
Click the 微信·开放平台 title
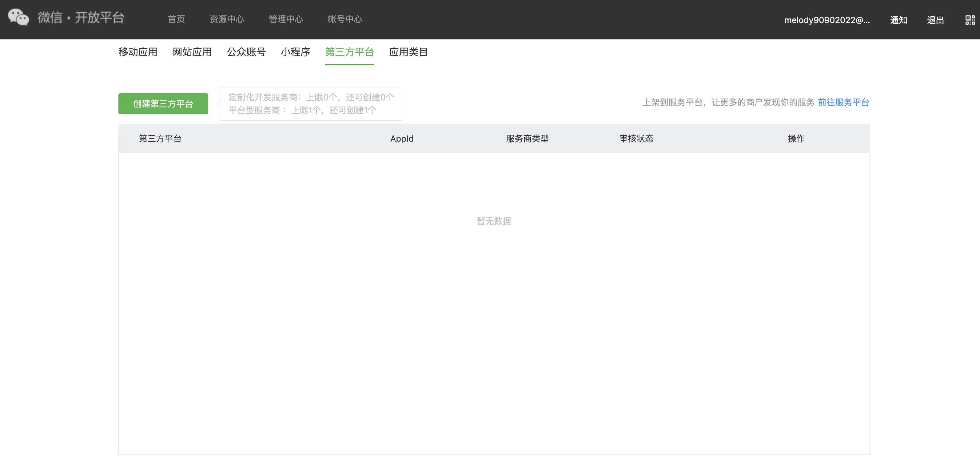pyautogui.click(x=81, y=18)
